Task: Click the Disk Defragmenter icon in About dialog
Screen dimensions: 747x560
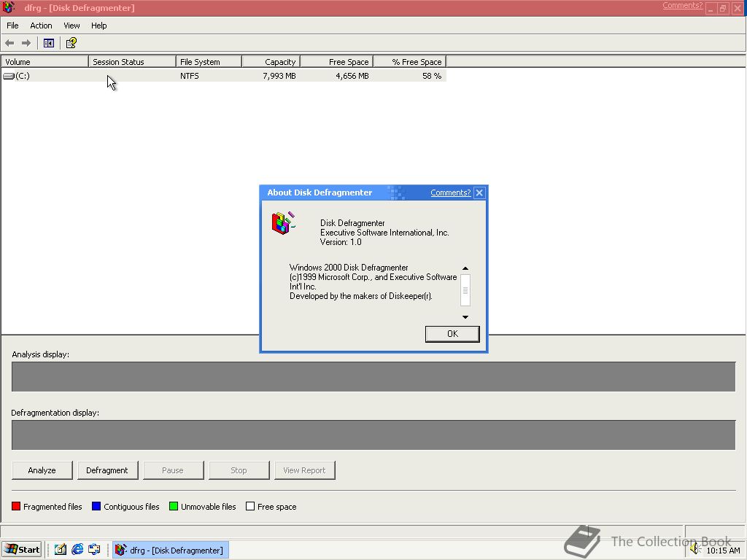Action: (x=284, y=223)
